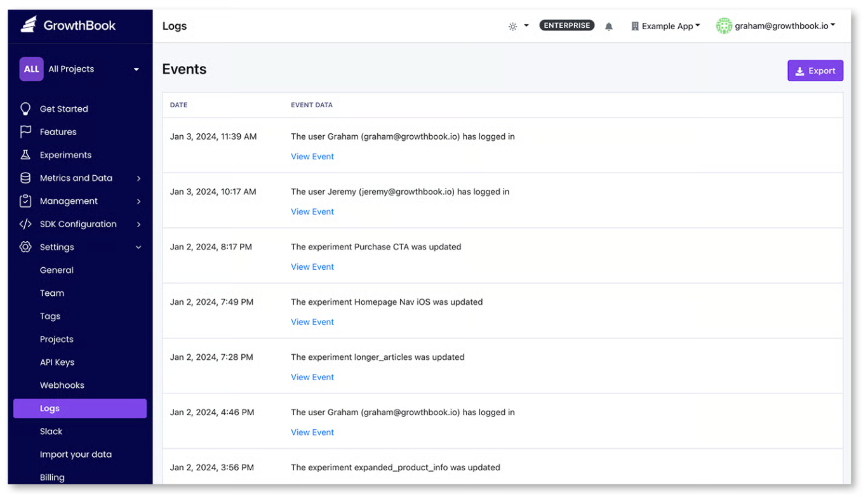
Task: Navigate to API Keys
Action: 57,362
